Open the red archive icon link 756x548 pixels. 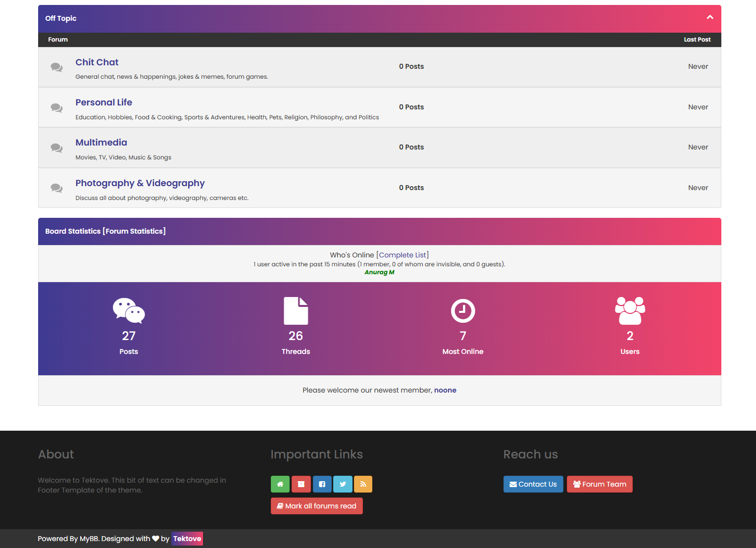pyautogui.click(x=301, y=484)
